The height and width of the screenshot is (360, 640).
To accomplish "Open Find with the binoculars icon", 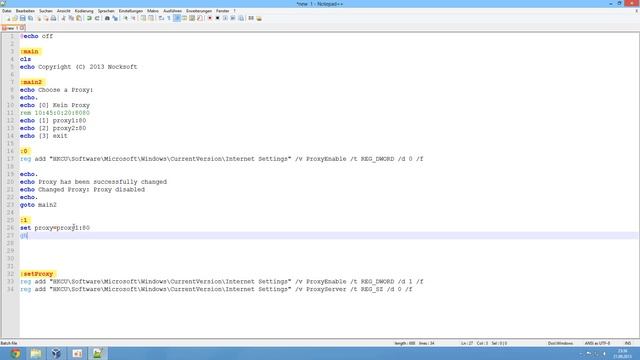I will pos(107,18).
